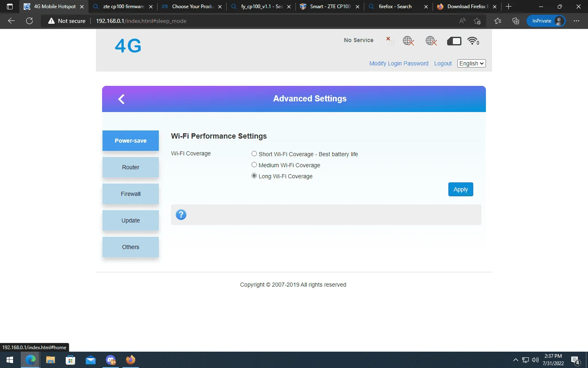
Task: Open the Favorites list icon
Action: [x=498, y=21]
